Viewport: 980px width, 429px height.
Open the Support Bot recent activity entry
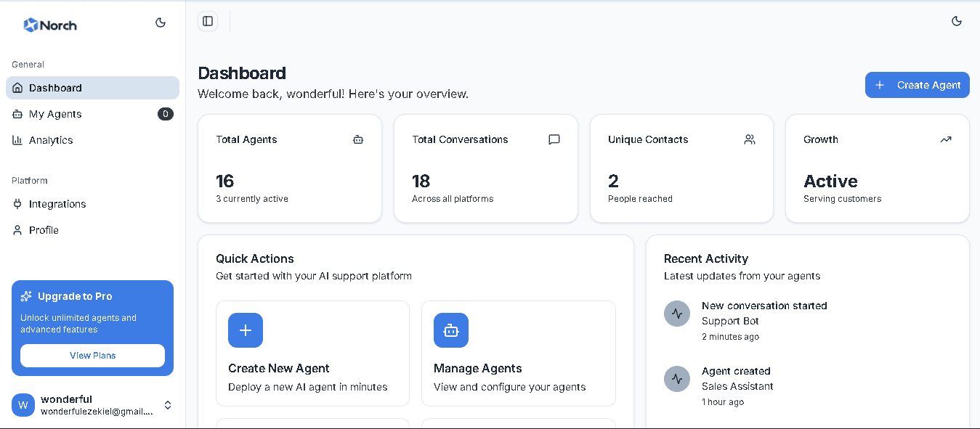tap(764, 320)
